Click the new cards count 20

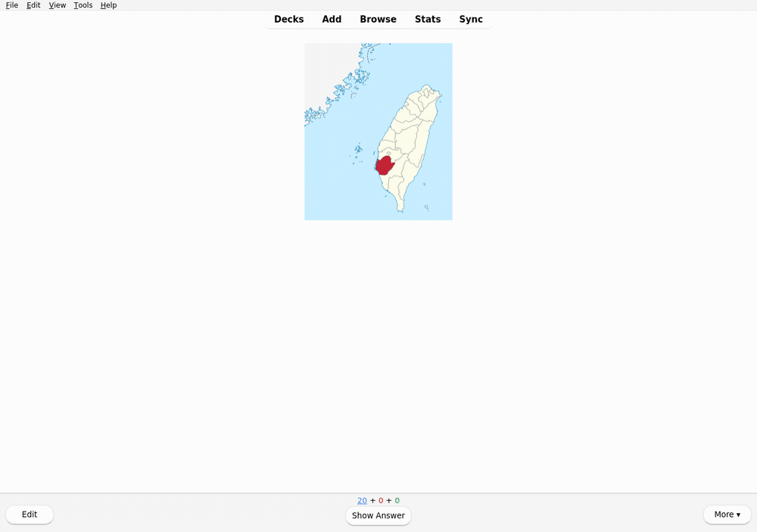[x=362, y=501]
